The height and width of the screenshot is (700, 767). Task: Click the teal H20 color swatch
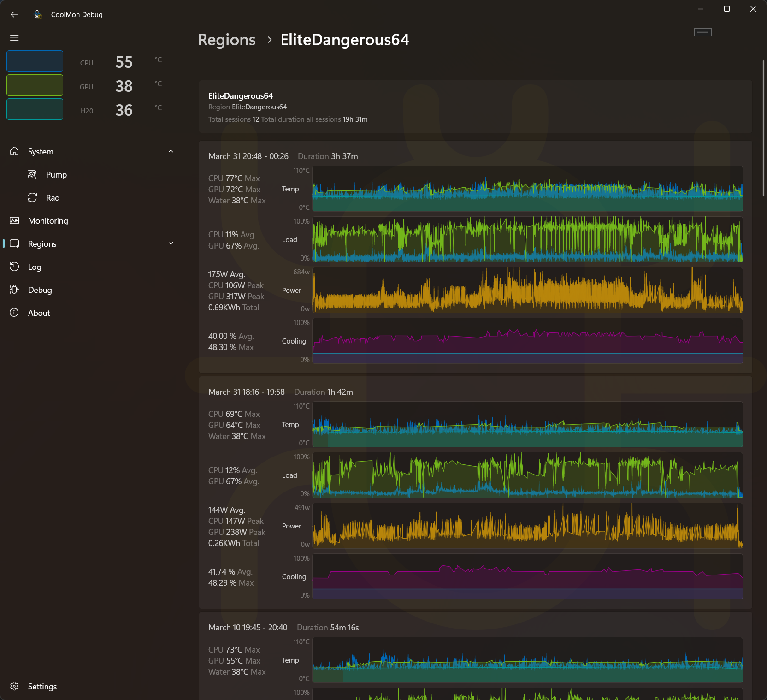(35, 109)
